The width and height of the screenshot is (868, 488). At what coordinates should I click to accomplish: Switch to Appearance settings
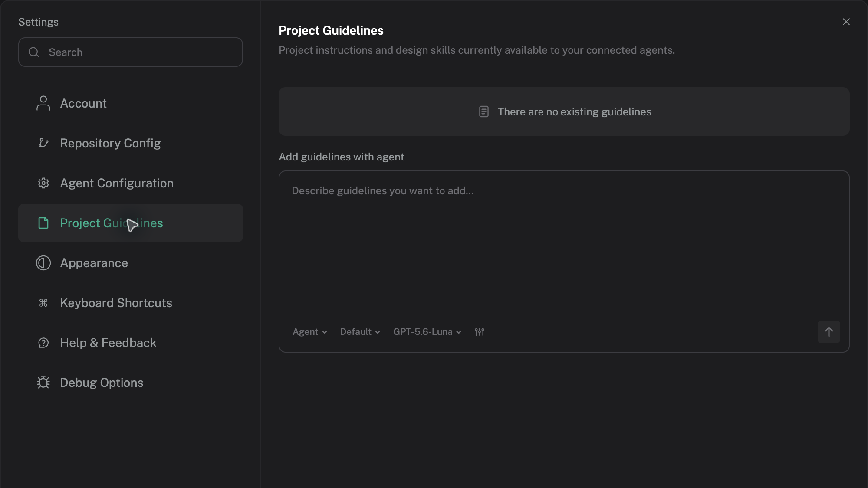coord(131,263)
